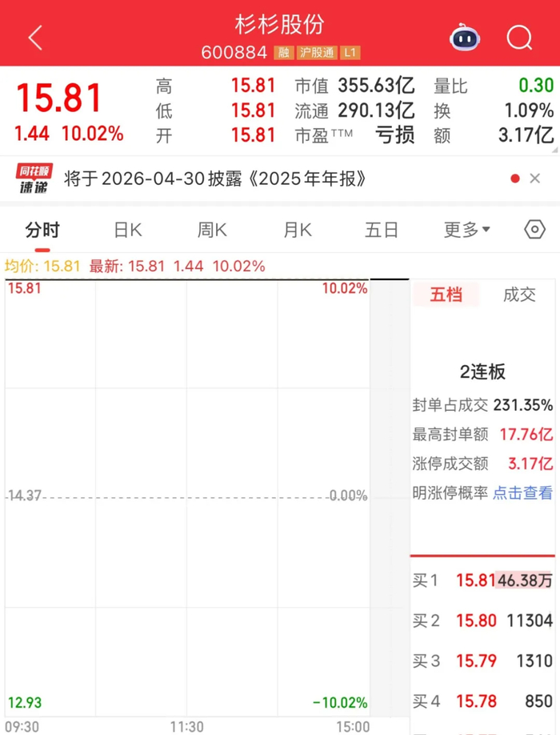Viewport: 560px width, 735px height.
Task: Tap the L1 level badge
Action: pos(350,53)
